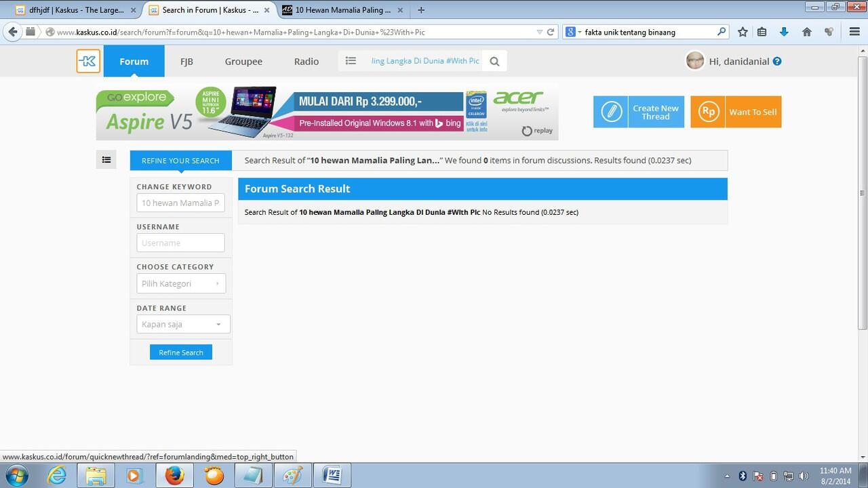Click the volume icon in system tray
Image resolution: width=868 pixels, height=488 pixels.
tap(804, 476)
